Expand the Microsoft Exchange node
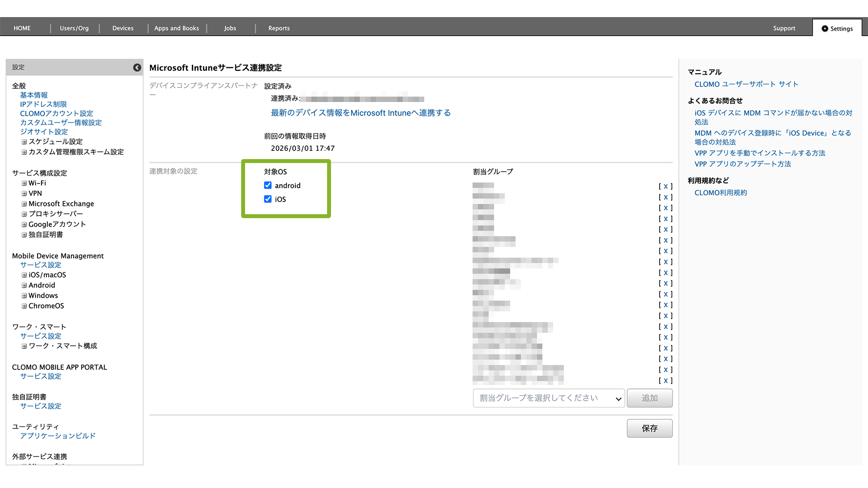Image resolution: width=868 pixels, height=488 pixels. (24, 204)
